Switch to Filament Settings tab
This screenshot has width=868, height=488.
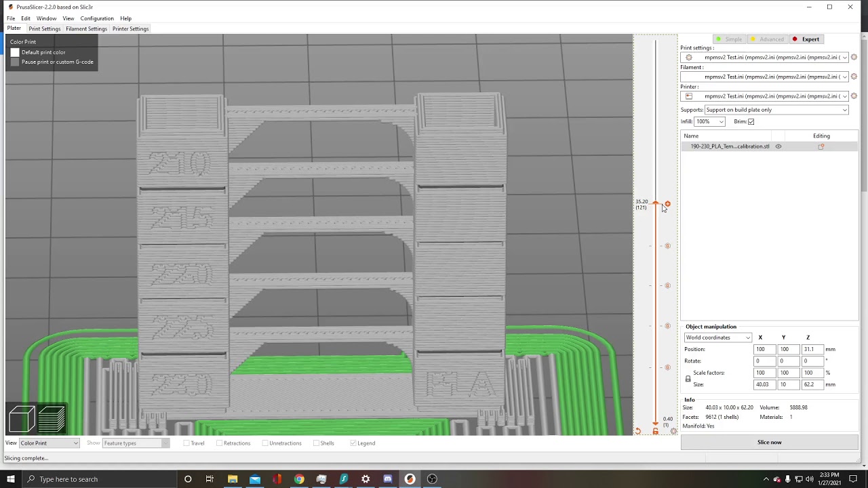86,28
